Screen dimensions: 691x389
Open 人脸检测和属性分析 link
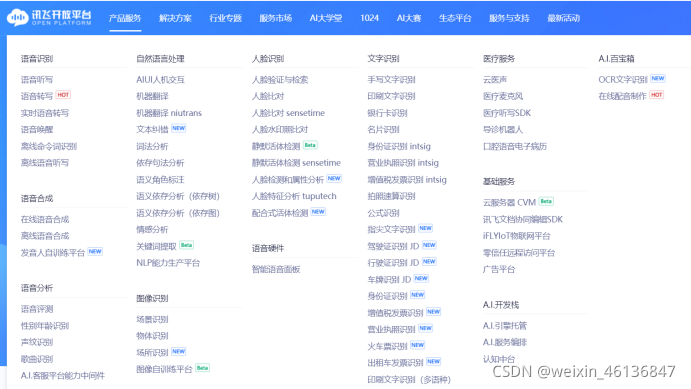point(288,180)
